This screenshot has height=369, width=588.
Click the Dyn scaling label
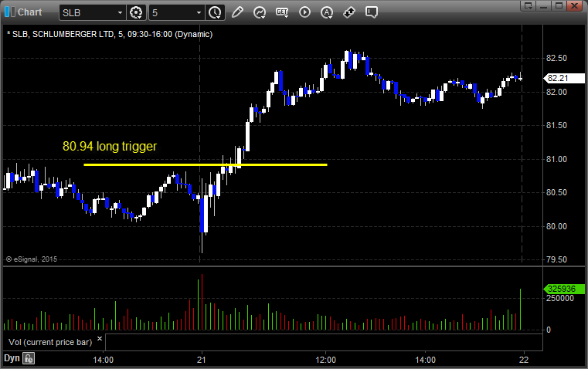(x=12, y=358)
